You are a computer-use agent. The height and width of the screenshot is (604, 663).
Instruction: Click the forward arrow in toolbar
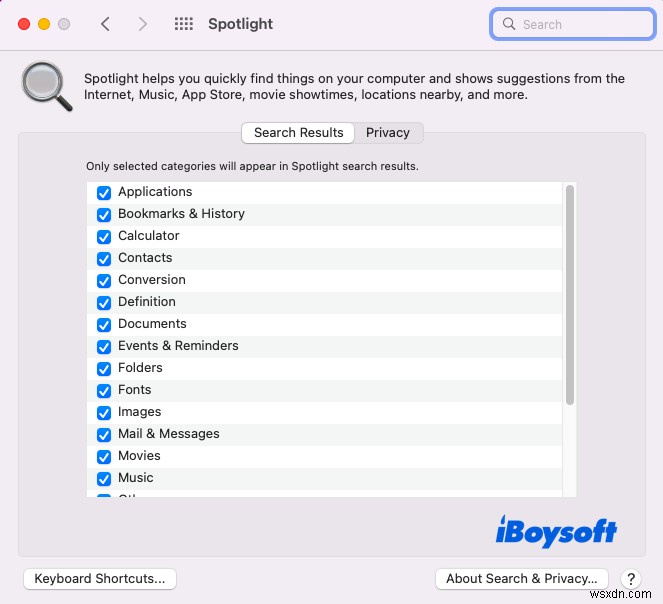click(x=143, y=24)
